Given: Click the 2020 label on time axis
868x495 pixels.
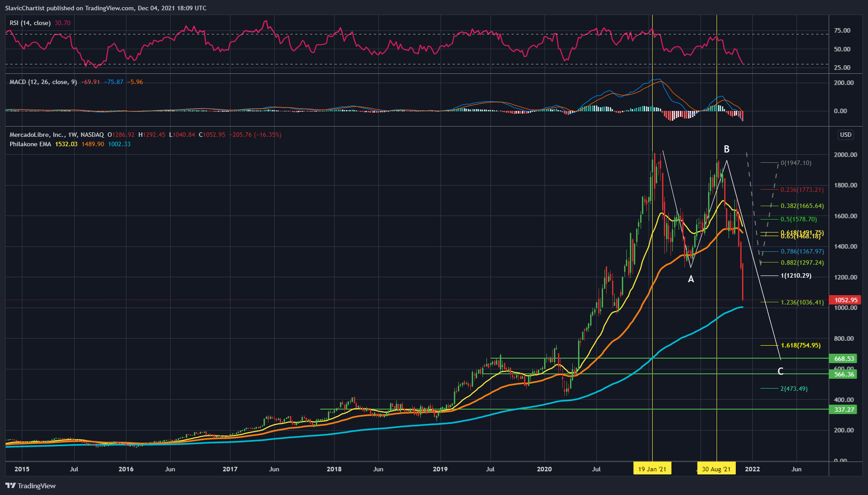Looking at the screenshot, I should (544, 469).
